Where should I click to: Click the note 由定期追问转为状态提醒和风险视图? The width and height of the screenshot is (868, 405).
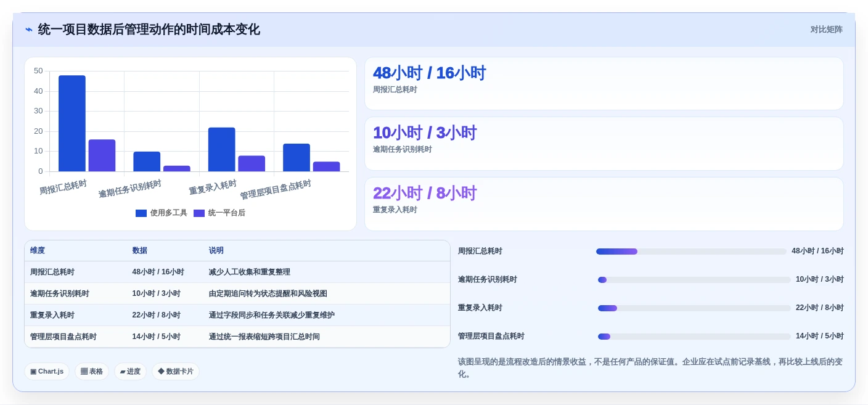point(268,293)
